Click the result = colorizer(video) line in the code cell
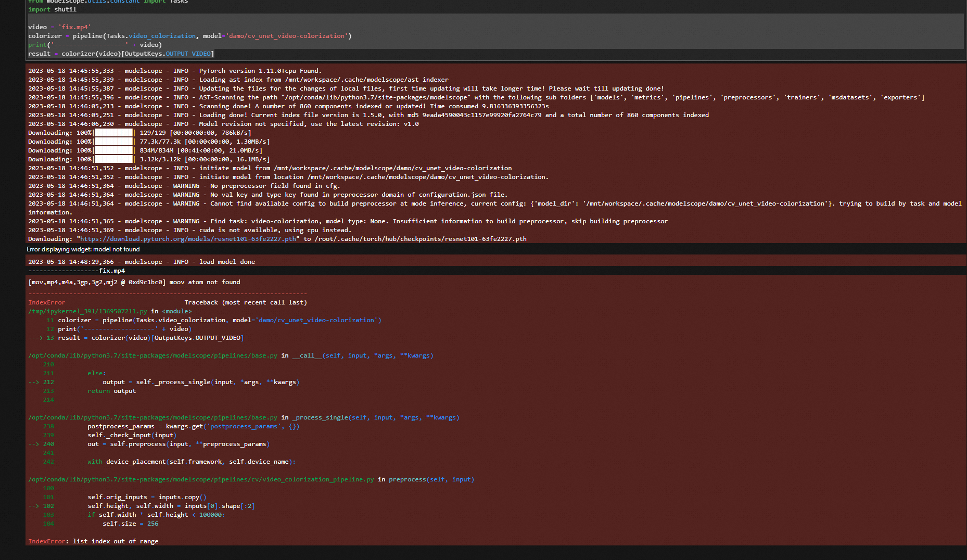Viewport: 967px width, 560px height. [121, 54]
